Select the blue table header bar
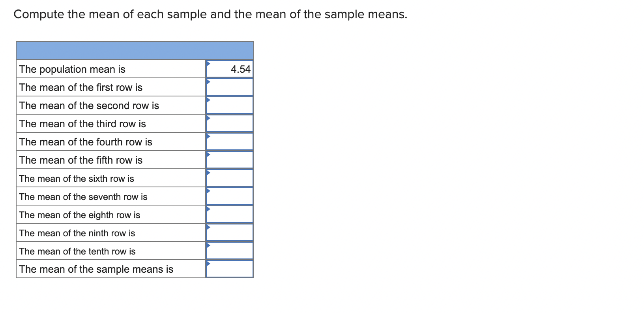The width and height of the screenshot is (644, 313). [x=134, y=50]
